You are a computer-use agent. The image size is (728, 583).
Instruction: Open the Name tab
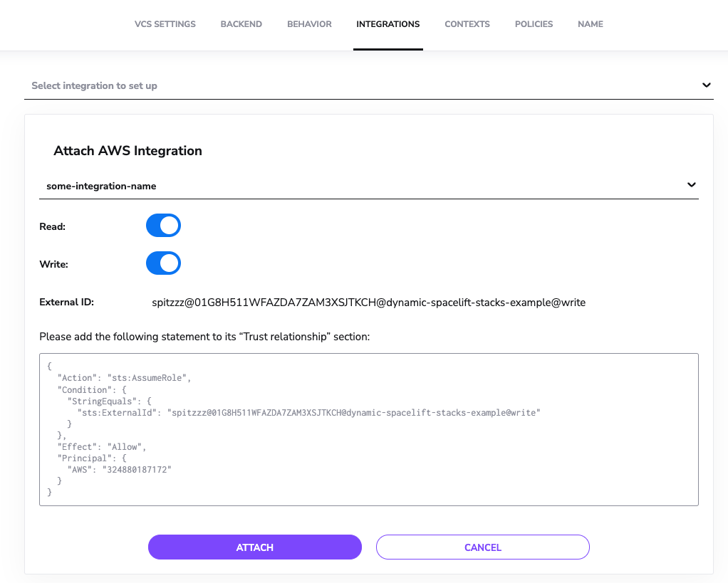coord(590,24)
